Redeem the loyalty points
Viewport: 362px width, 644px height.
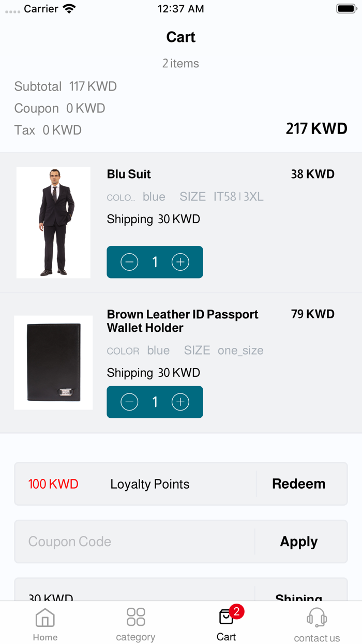click(x=298, y=484)
